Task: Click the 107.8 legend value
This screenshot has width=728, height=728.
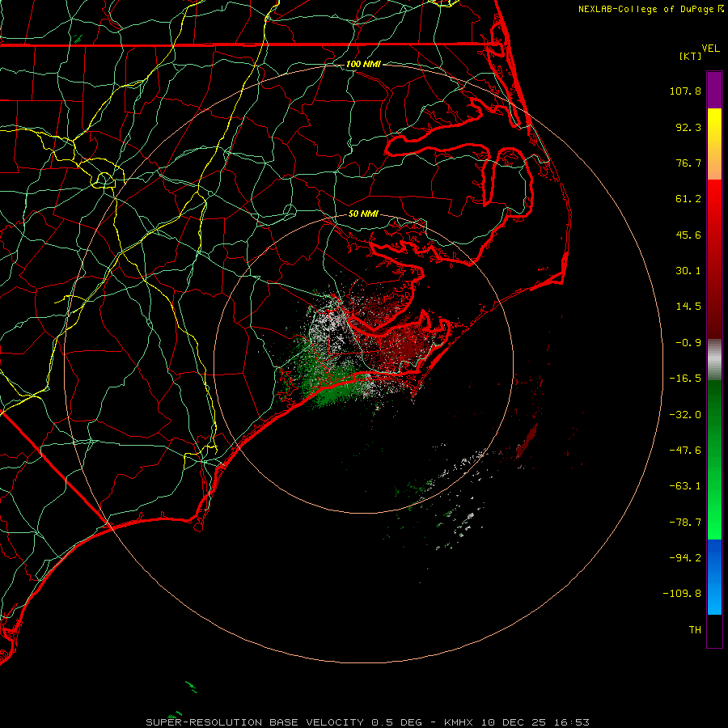Action: click(685, 91)
